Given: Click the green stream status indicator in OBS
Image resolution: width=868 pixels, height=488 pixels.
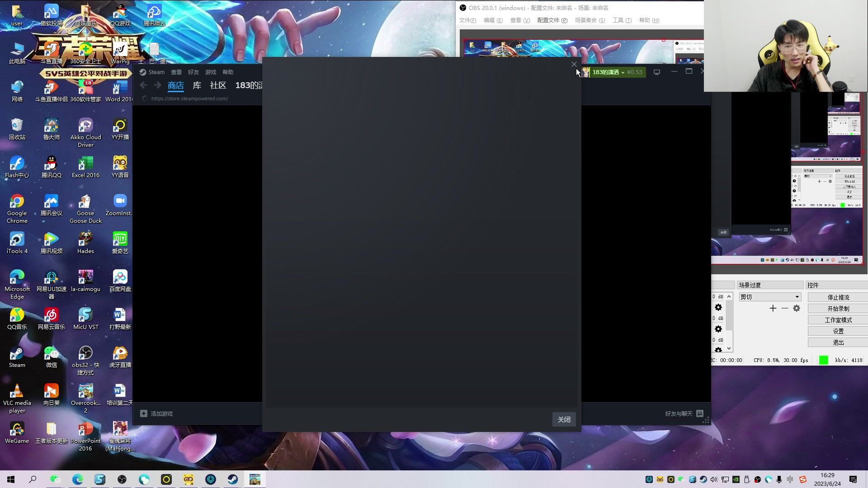Looking at the screenshot, I should pyautogui.click(x=823, y=360).
